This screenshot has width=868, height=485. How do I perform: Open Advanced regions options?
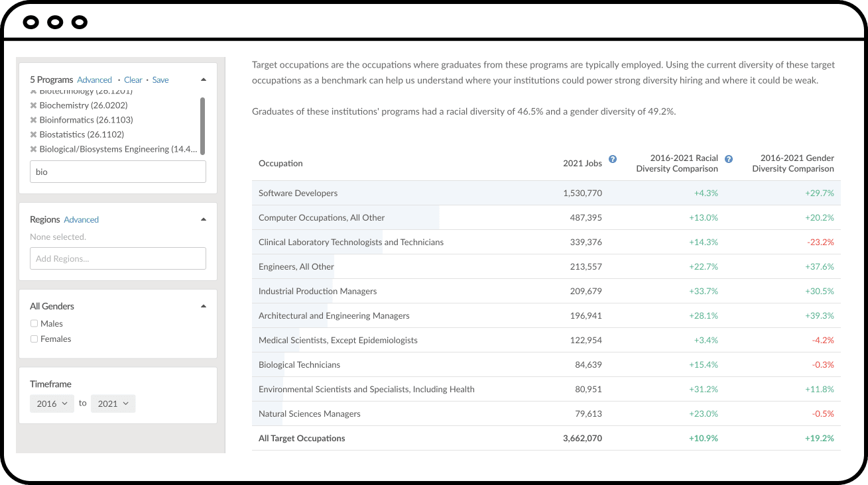(82, 219)
